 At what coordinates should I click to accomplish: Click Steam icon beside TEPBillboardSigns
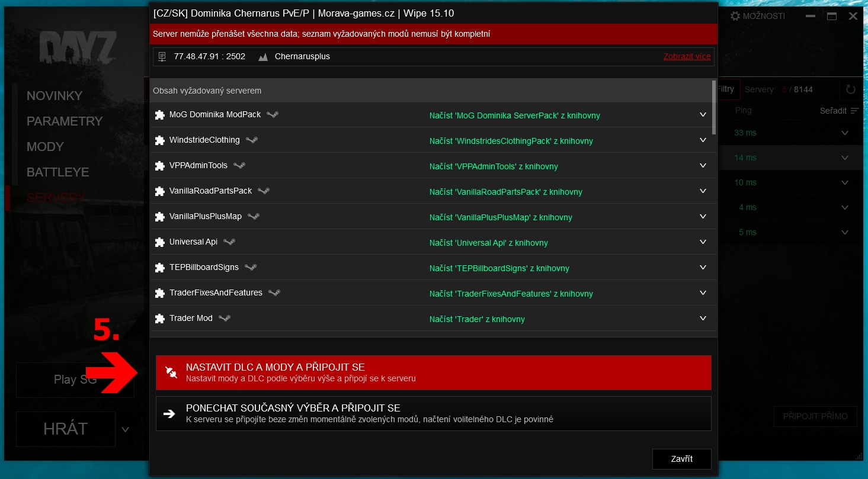[251, 268]
